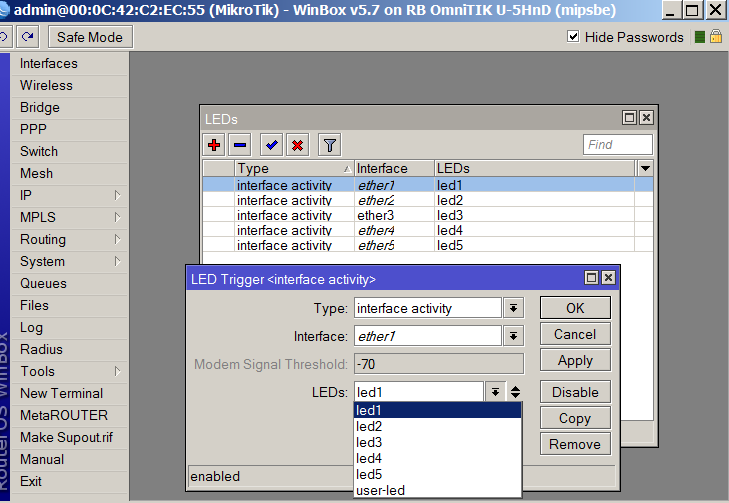Viewport: 729px width, 503px height.
Task: Click the Copy button
Action: 575,418
